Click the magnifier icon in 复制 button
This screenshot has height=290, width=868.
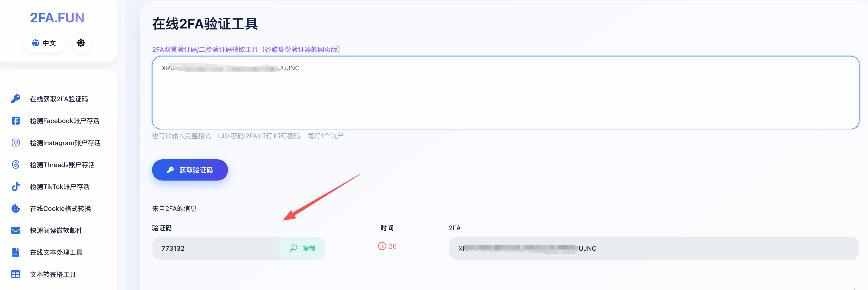[293, 248]
